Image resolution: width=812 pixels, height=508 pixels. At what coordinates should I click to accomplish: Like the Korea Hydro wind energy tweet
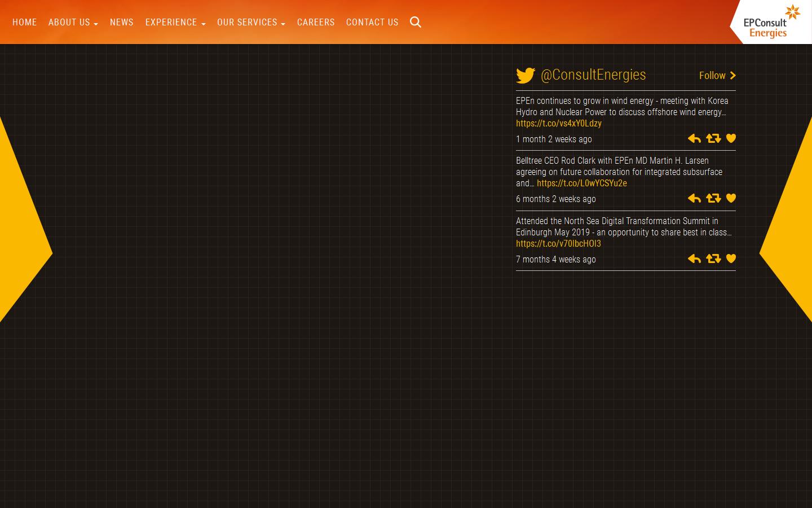coord(731,138)
